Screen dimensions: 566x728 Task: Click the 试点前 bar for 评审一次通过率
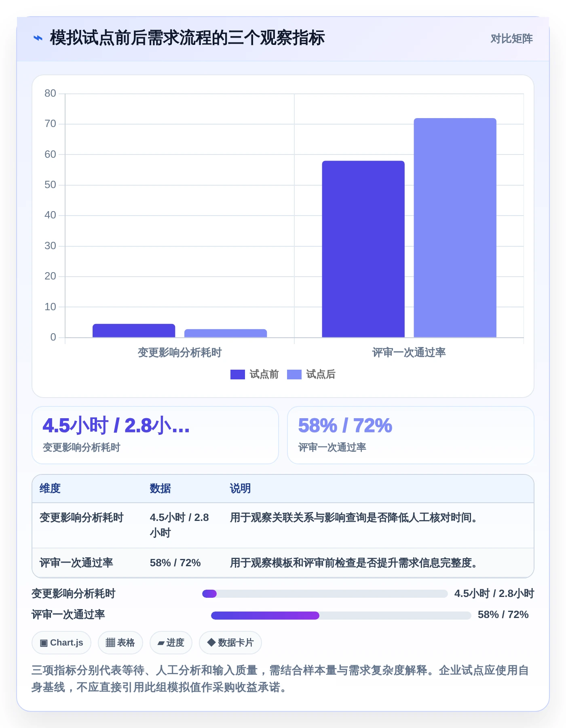[x=363, y=249]
